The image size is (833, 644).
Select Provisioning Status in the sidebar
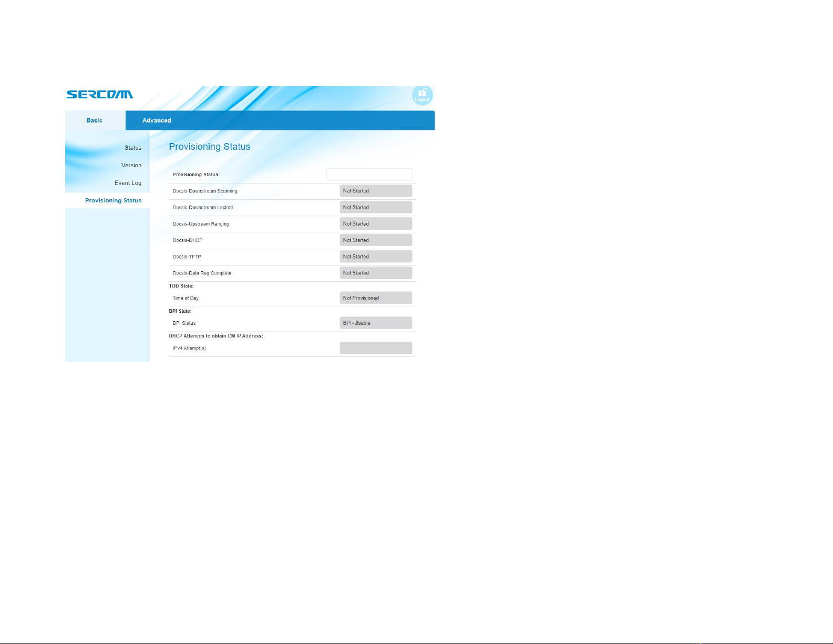coord(113,200)
